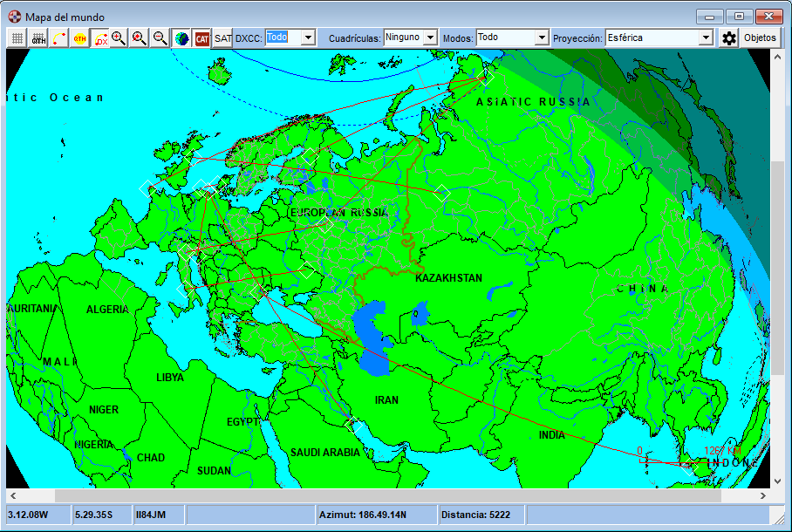Expand the Proyección Esférica dropdown
The width and height of the screenshot is (792, 532).
[x=707, y=38]
